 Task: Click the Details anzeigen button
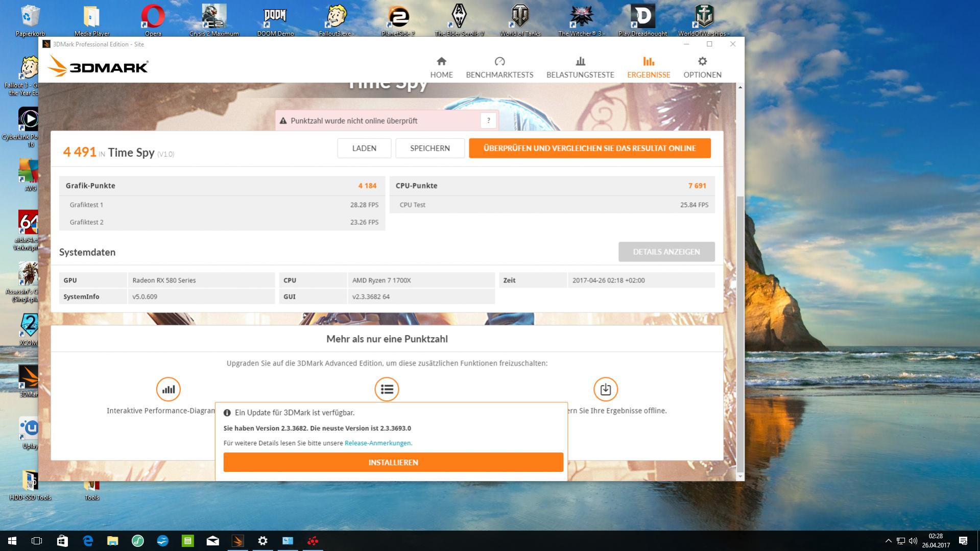[666, 252]
